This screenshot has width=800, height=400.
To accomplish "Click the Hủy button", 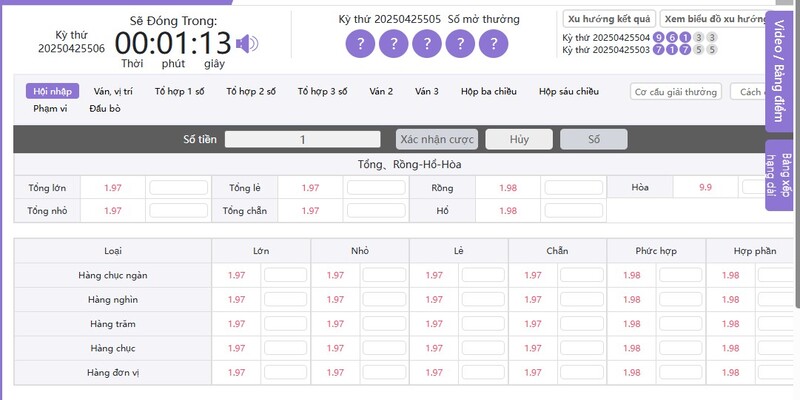I will [519, 140].
